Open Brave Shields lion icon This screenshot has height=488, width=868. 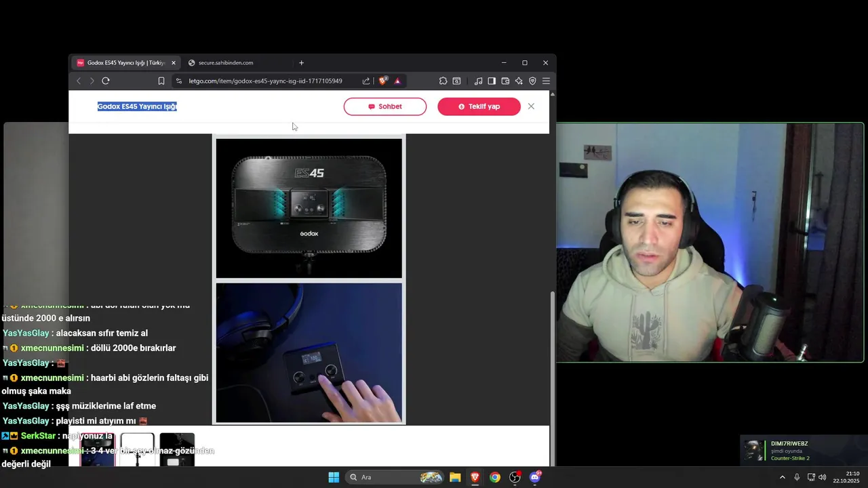pos(383,81)
